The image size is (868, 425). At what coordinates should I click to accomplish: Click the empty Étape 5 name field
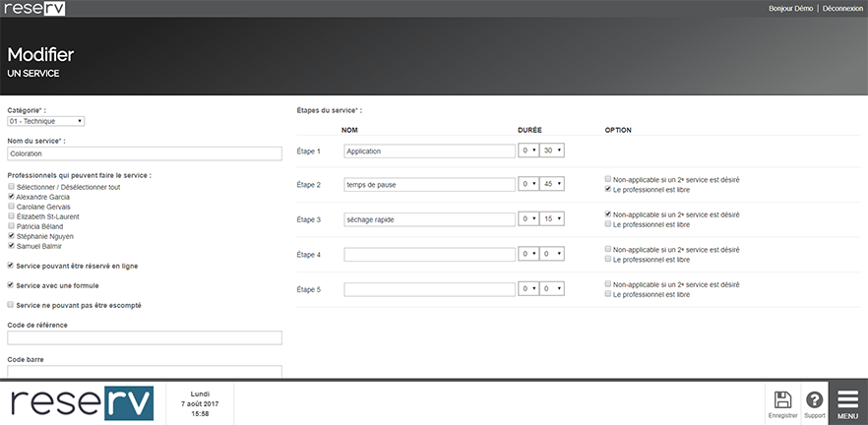[x=429, y=289]
